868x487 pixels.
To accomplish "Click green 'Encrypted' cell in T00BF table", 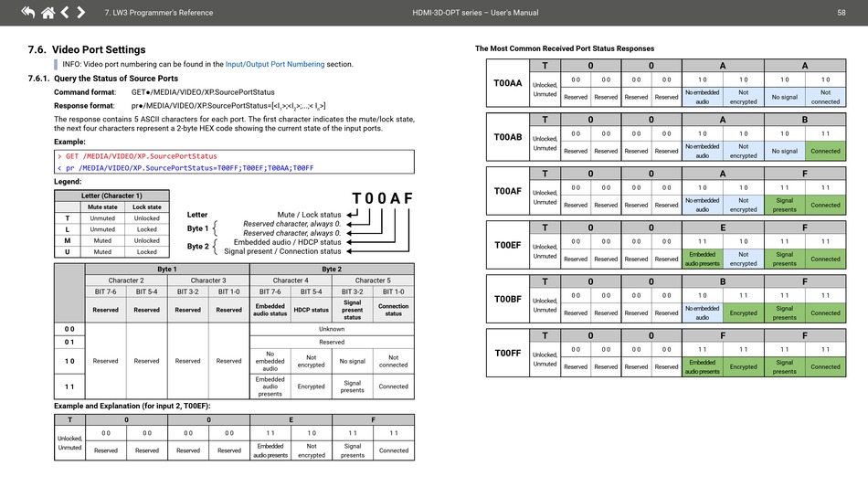I will [x=743, y=313].
